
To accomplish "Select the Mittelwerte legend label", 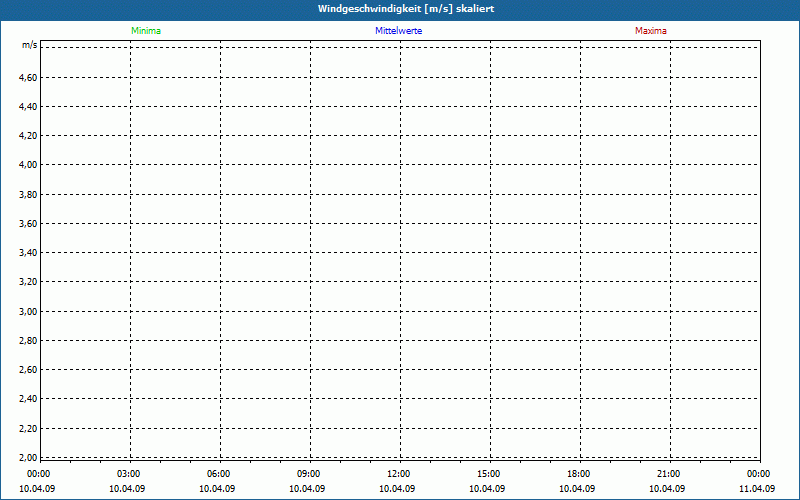I will click(x=398, y=31).
